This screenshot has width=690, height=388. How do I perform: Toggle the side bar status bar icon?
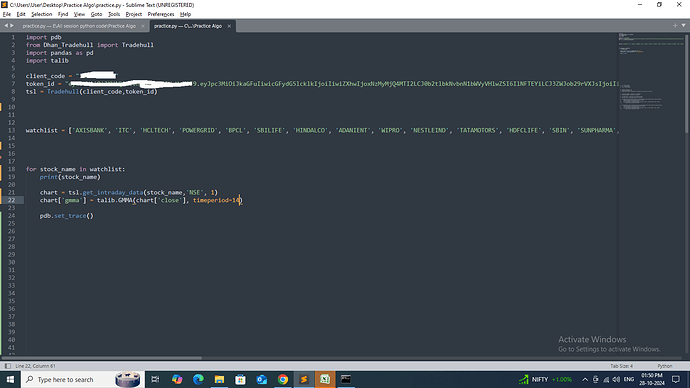pyautogui.click(x=7, y=366)
